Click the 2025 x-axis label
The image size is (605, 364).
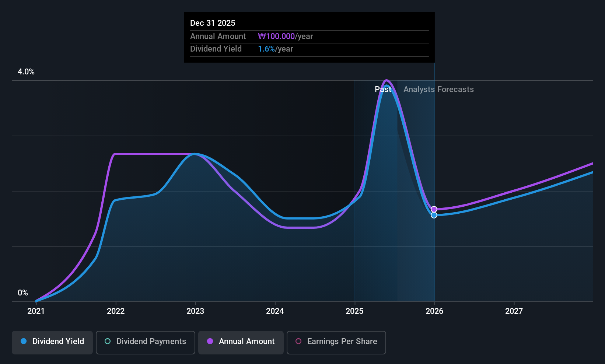[354, 311]
